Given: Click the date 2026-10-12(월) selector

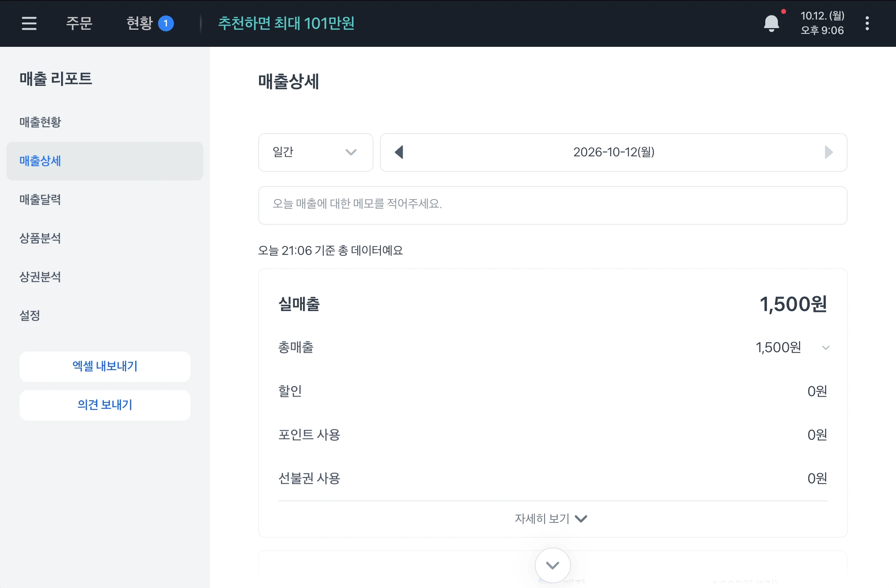Looking at the screenshot, I should point(614,152).
